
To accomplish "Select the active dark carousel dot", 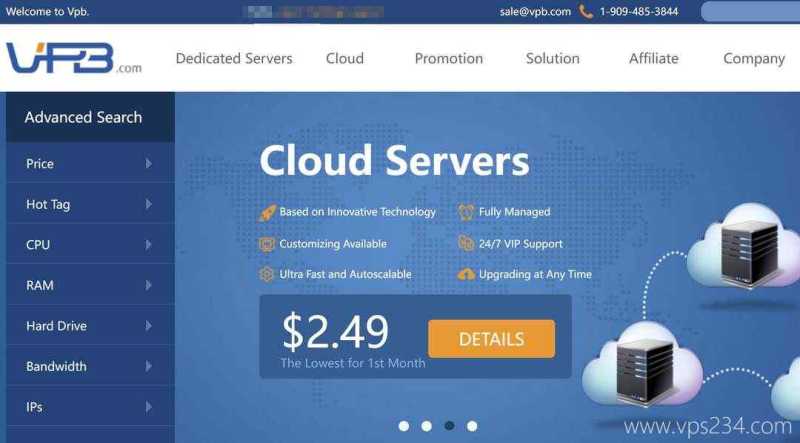I will (x=449, y=426).
